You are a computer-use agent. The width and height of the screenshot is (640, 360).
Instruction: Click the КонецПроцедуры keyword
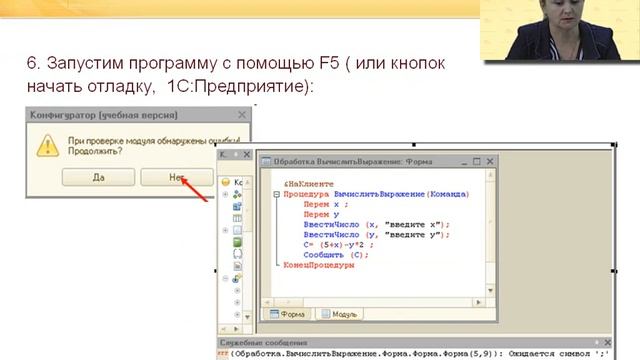click(x=319, y=265)
